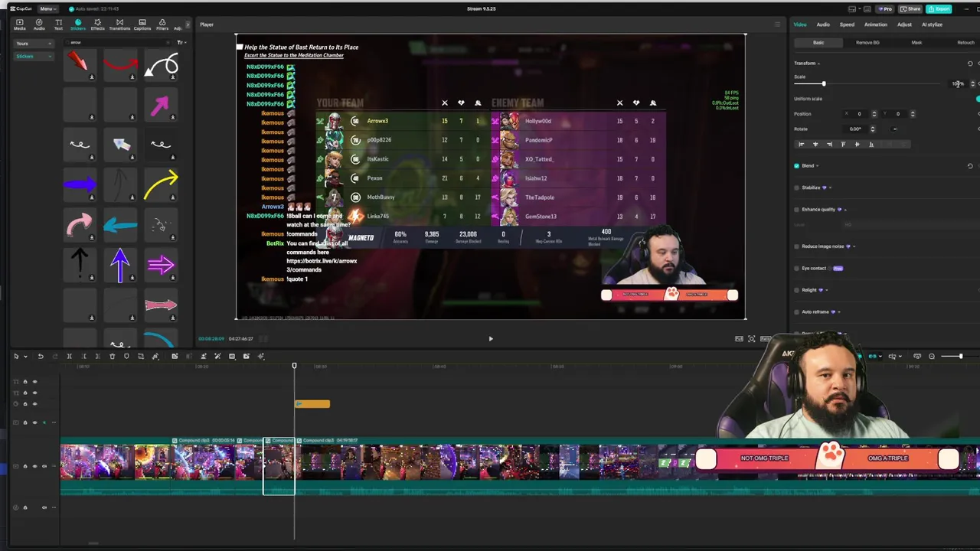Lock the sticker track

25,403
